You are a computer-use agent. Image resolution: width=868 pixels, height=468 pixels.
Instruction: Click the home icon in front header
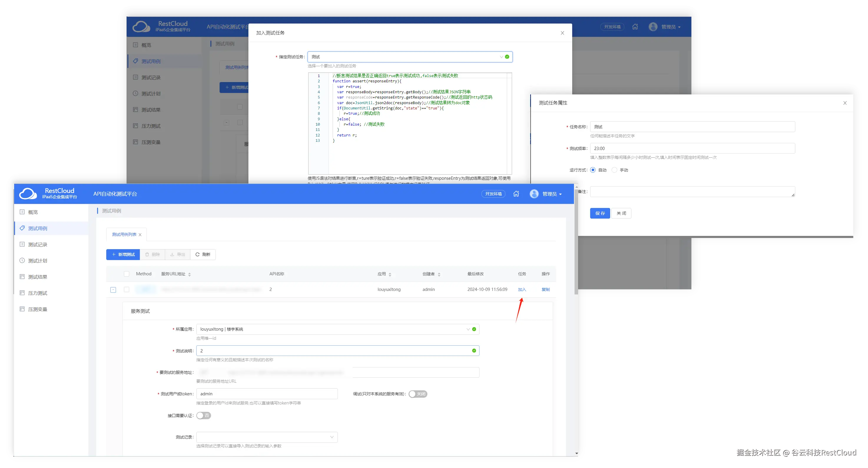(516, 194)
